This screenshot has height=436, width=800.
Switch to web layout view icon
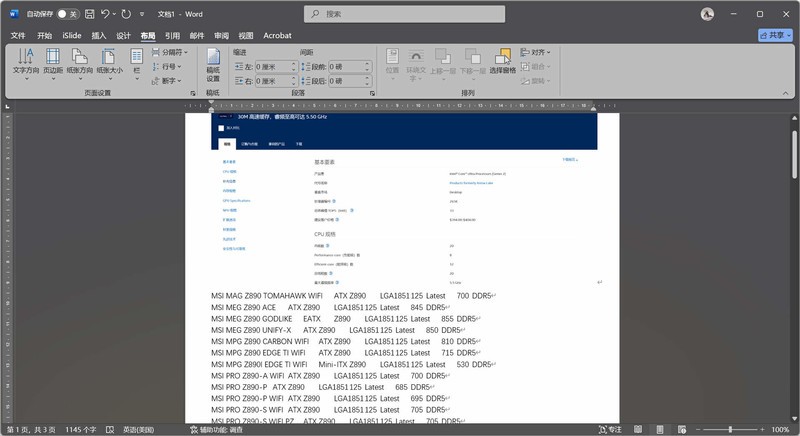click(682, 430)
